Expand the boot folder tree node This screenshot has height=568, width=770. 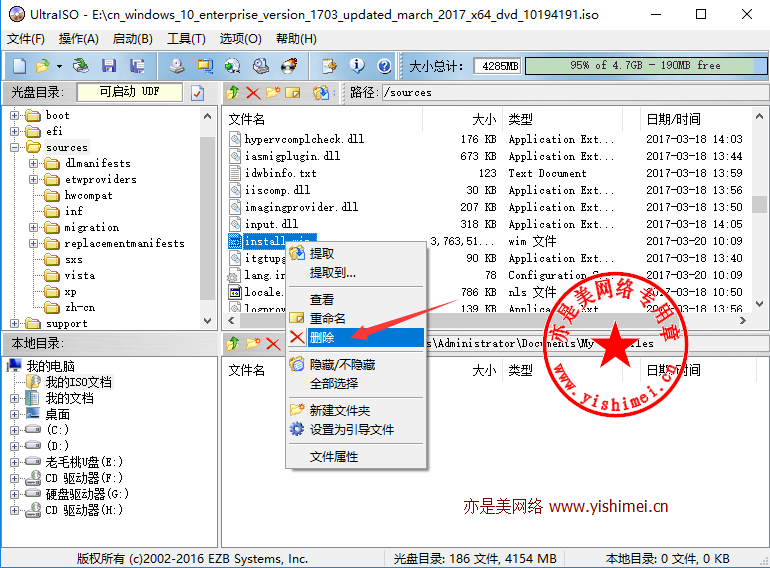coord(14,115)
